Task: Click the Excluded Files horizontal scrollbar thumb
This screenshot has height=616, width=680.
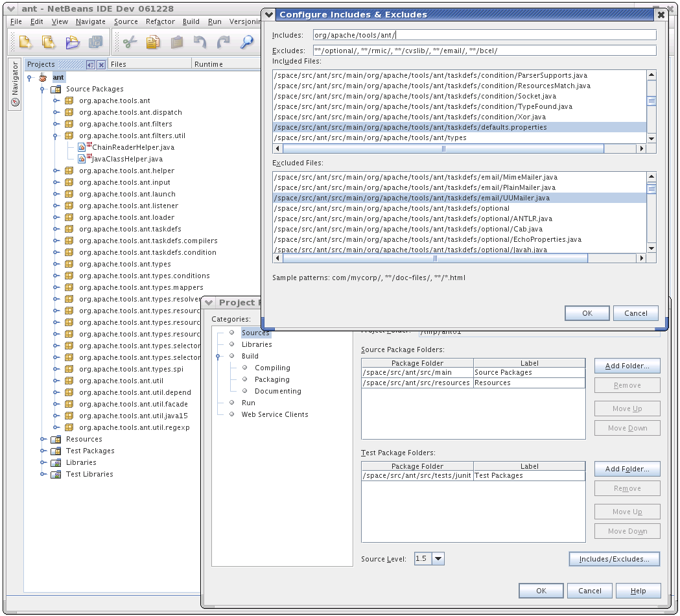Action: tap(435, 259)
